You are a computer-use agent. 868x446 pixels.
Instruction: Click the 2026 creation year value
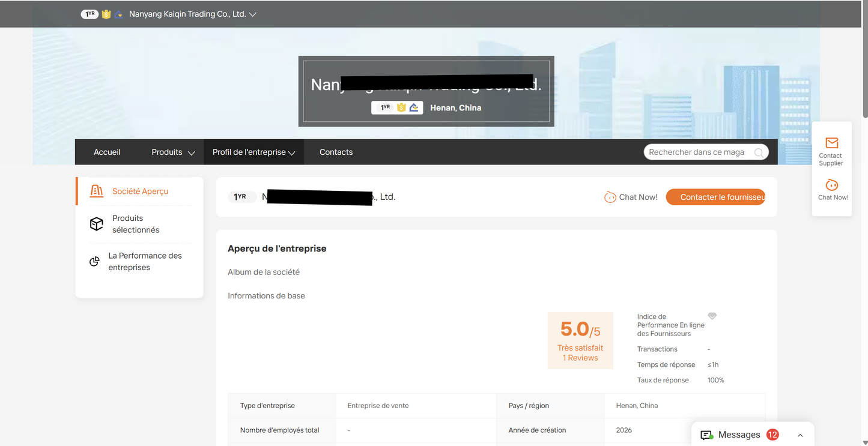(x=624, y=430)
